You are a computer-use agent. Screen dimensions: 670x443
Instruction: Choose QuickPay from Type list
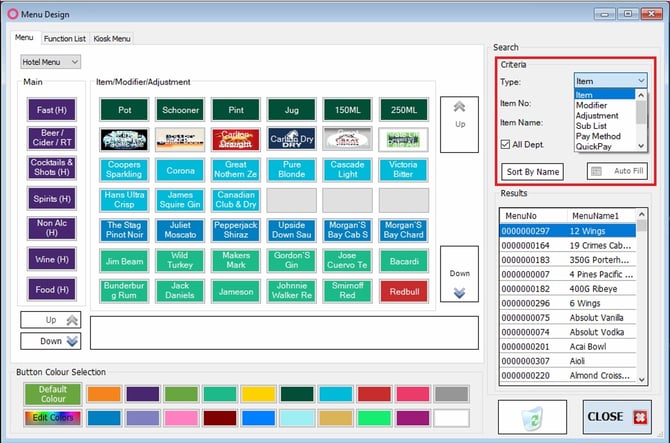pyautogui.click(x=594, y=147)
